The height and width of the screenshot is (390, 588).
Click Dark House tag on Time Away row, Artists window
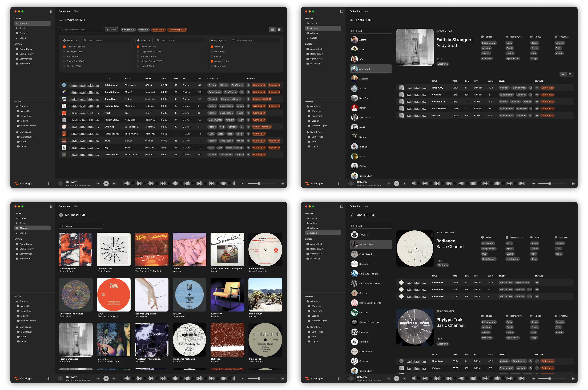click(x=547, y=88)
